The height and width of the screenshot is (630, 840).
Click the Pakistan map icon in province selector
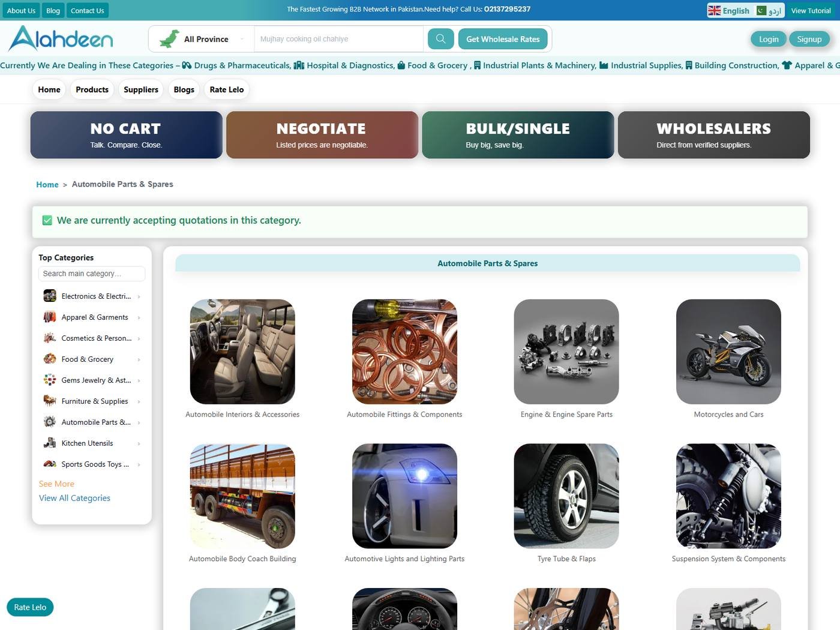(x=169, y=39)
